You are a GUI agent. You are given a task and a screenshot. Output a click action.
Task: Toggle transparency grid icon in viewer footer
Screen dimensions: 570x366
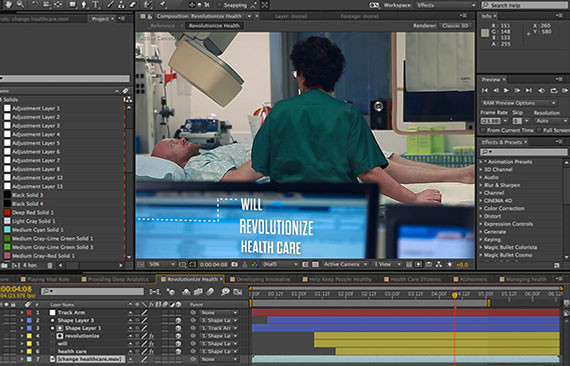pyautogui.click(x=315, y=264)
